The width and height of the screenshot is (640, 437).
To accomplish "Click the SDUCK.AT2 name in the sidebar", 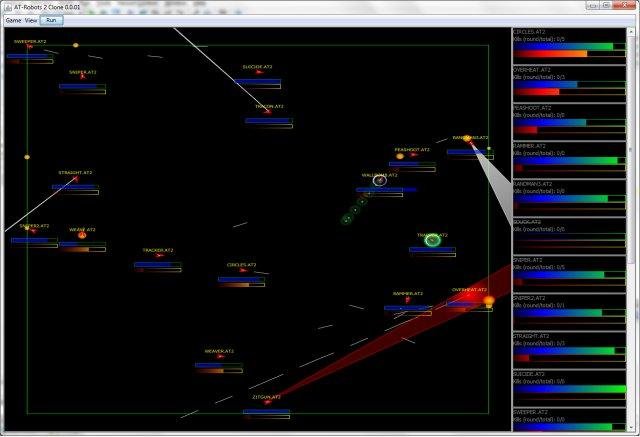I will [527, 222].
